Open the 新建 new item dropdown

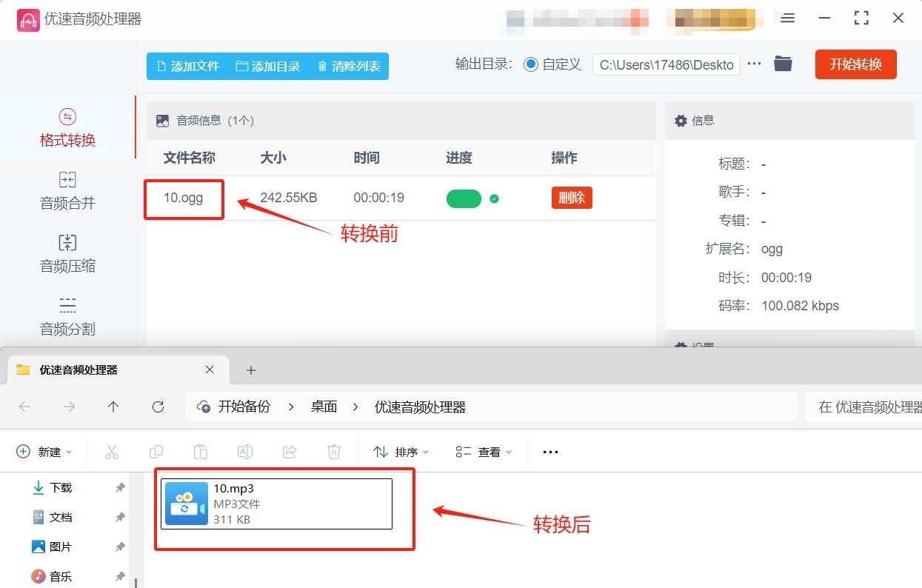(44, 451)
